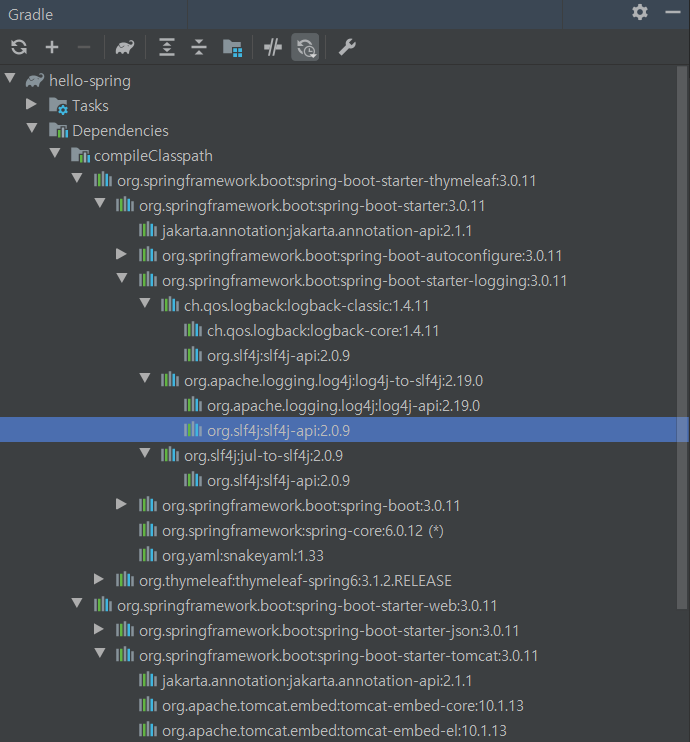Collapse spring-boot-starter-logging:3.0.11 node
This screenshot has height=742, width=690.
(x=122, y=278)
